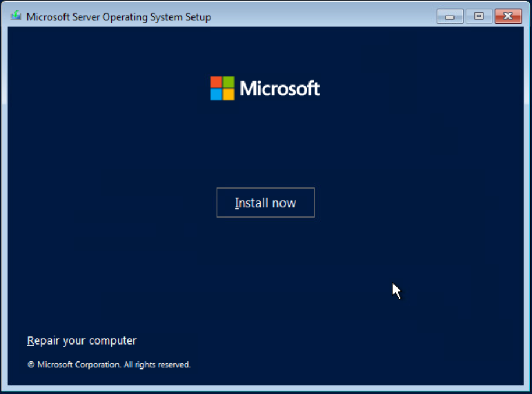532x394 pixels.
Task: Click the underlined I in Install now
Action: [236, 203]
